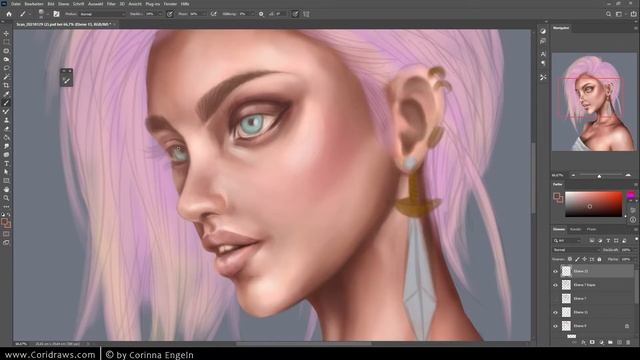
Task: Add a layer mask from Layers panel bottom
Action: tap(592, 342)
